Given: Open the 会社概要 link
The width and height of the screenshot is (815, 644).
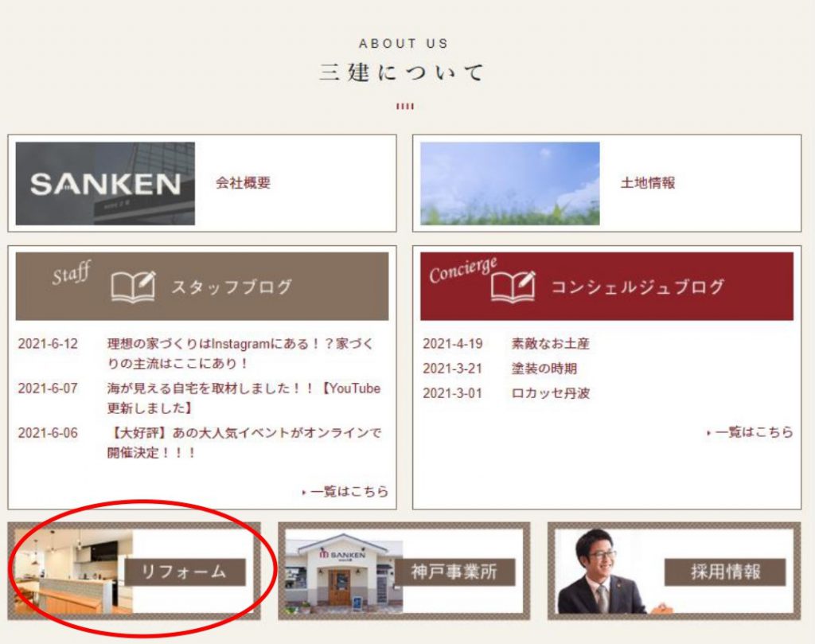Looking at the screenshot, I should 243,183.
